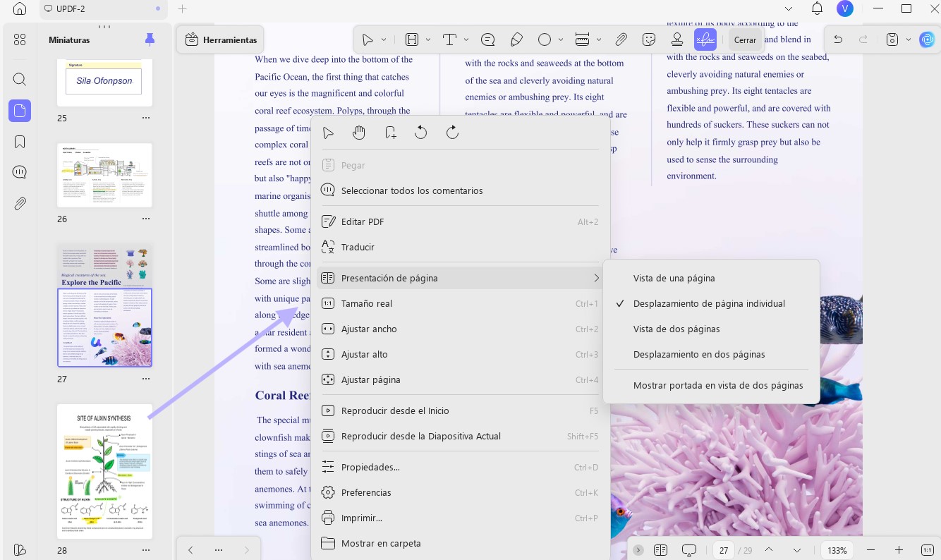This screenshot has width=941, height=560.
Task: Select the hand pan tool in context menu
Action: click(x=359, y=133)
